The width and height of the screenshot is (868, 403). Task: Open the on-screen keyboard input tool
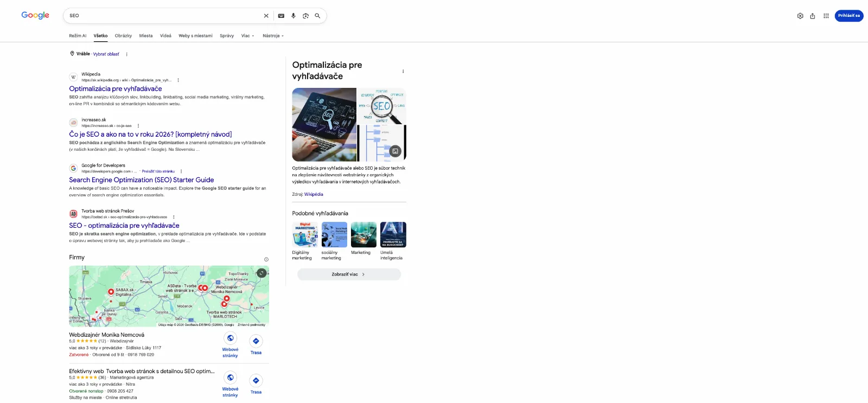[281, 16]
